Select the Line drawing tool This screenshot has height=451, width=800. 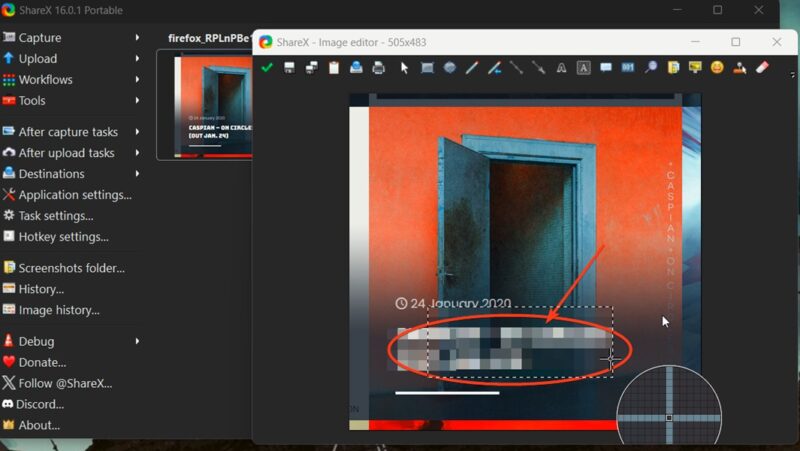click(516, 67)
